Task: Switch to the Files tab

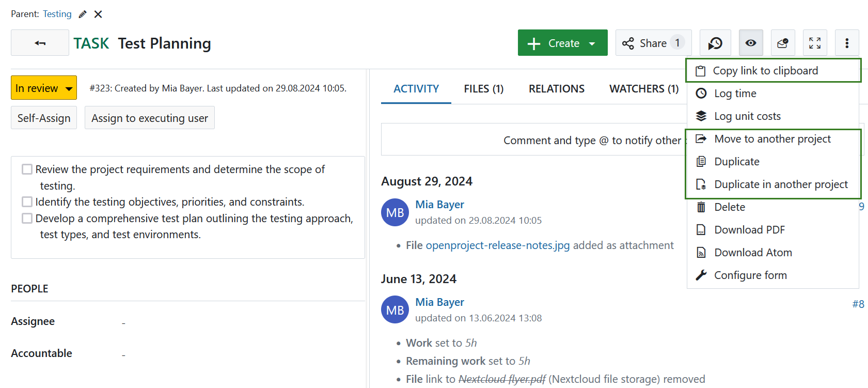Action: pyautogui.click(x=483, y=89)
